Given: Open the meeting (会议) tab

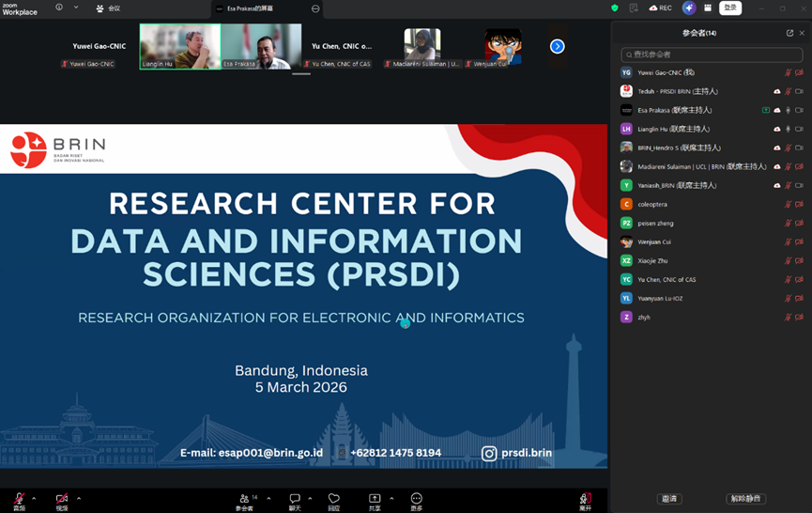Looking at the screenshot, I should [109, 8].
